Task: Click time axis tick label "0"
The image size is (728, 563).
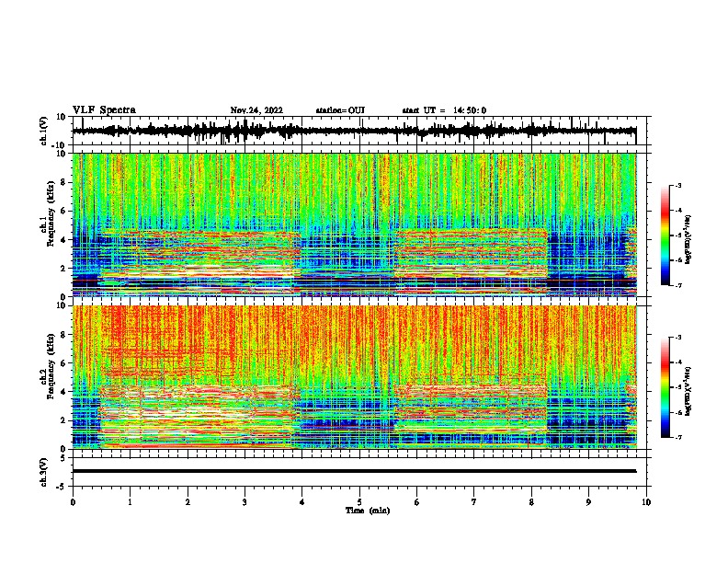Action: click(x=73, y=502)
